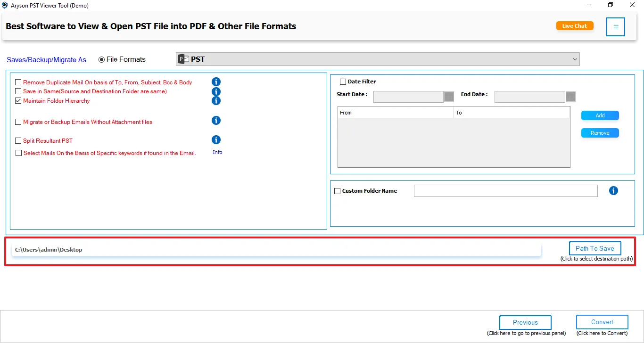Viewport: 644px width, 343px height.
Task: Open the End Date calendar picker
Action: [570, 97]
